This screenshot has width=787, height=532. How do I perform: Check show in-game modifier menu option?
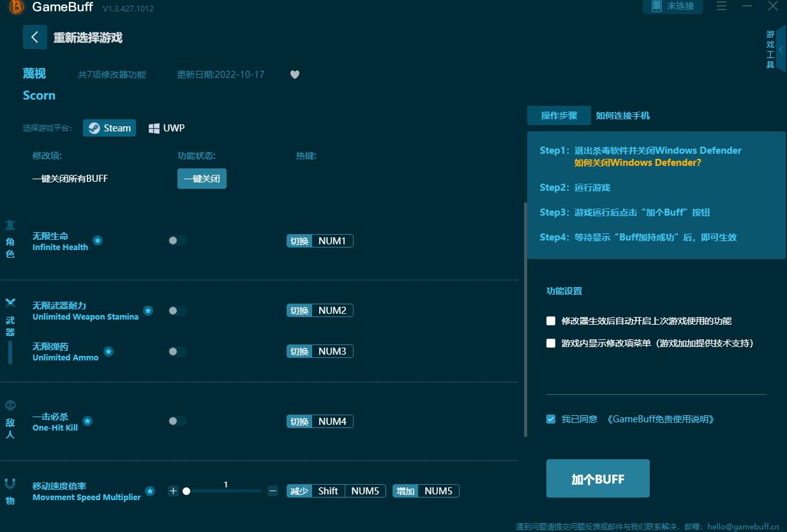(x=551, y=343)
